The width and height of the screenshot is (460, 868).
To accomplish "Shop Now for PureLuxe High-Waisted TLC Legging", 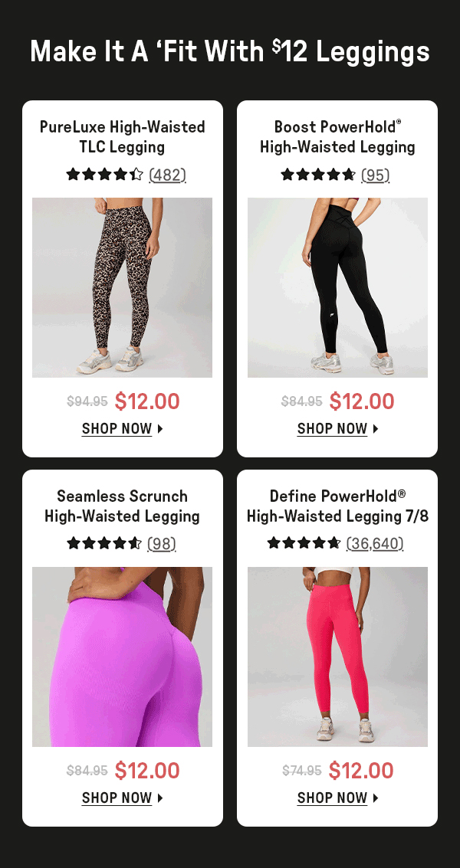I will [123, 428].
